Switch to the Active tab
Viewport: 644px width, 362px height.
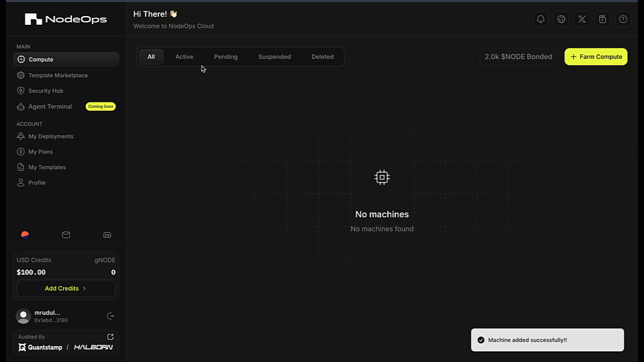point(184,56)
